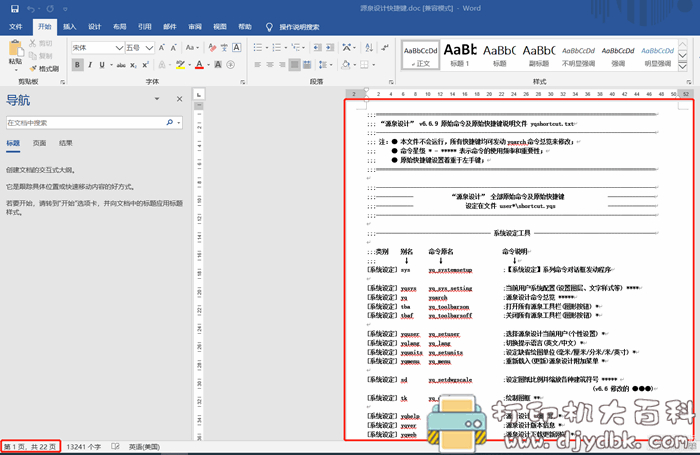The width and height of the screenshot is (700, 455).
Task: Click the align left icon
Action: pos(258,65)
